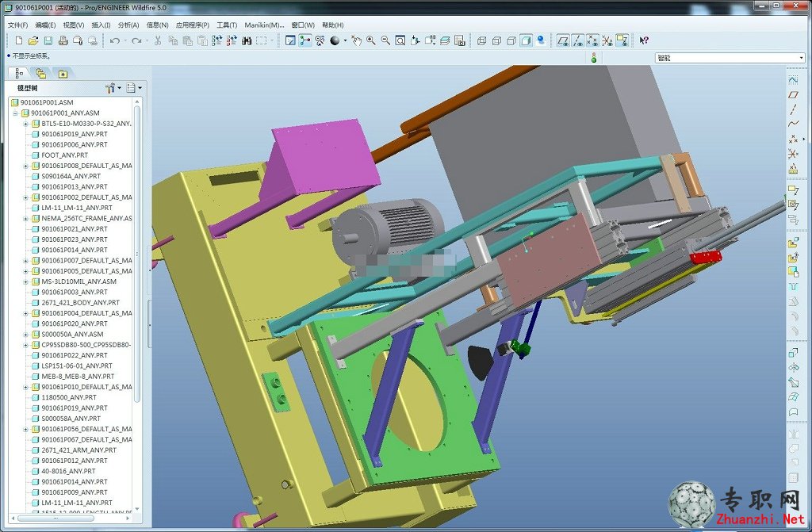The image size is (812, 532).
Task: Expand the CP95SDB80-500 tree node
Action: tap(25, 345)
